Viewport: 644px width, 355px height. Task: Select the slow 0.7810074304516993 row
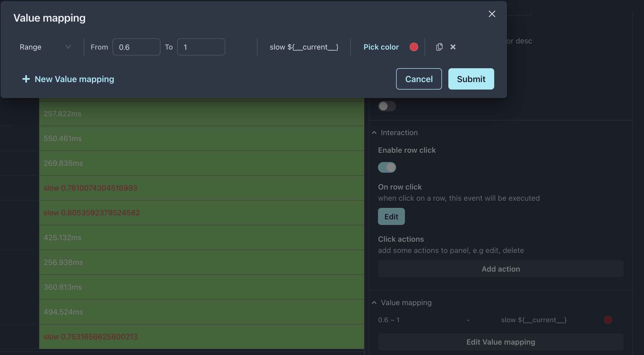[202, 188]
